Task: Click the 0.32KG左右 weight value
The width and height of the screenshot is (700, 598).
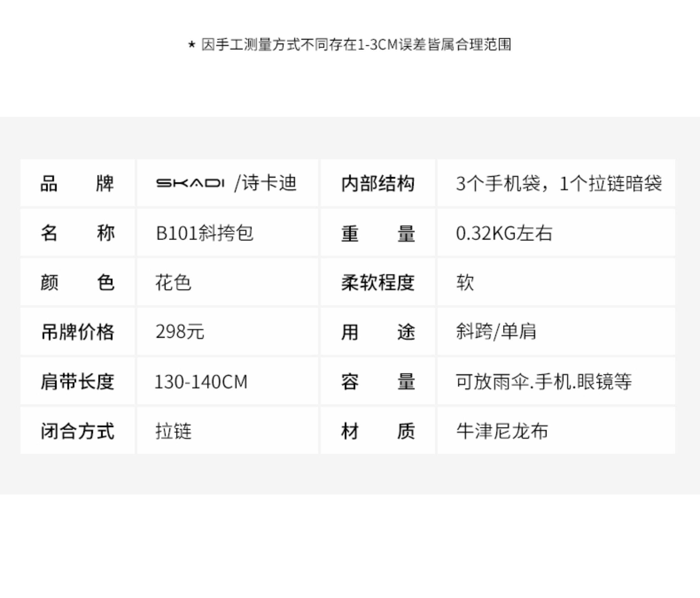Action: click(x=504, y=233)
